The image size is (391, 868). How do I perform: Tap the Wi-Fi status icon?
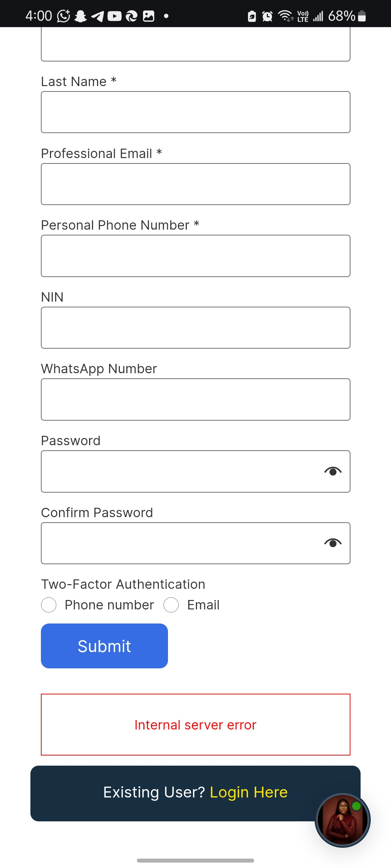(285, 16)
